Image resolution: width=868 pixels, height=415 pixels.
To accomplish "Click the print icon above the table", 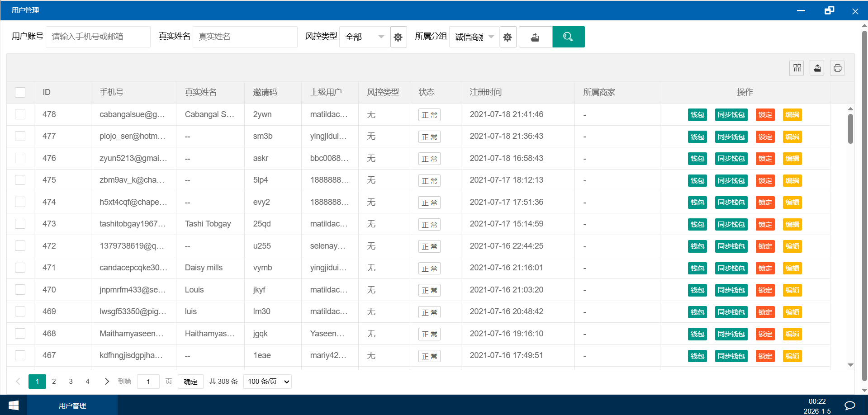I will [x=837, y=68].
